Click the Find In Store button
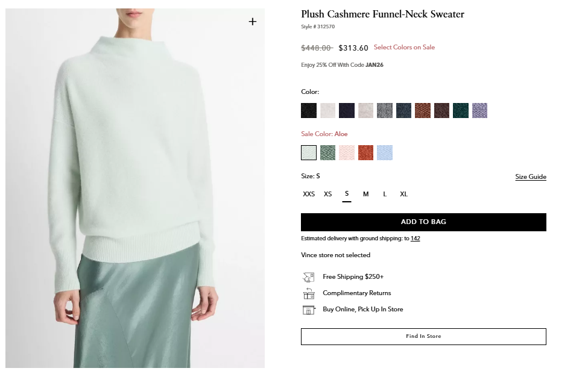The image size is (588, 371). 423,336
